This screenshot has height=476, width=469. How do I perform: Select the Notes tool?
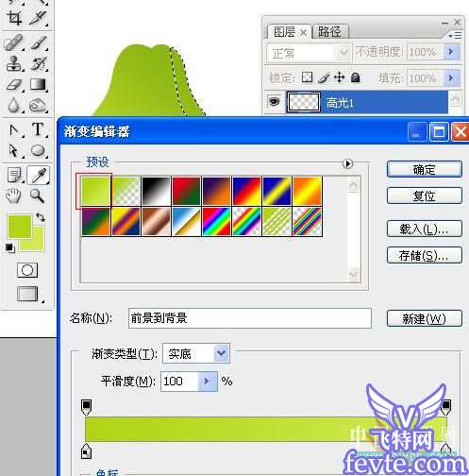14,175
